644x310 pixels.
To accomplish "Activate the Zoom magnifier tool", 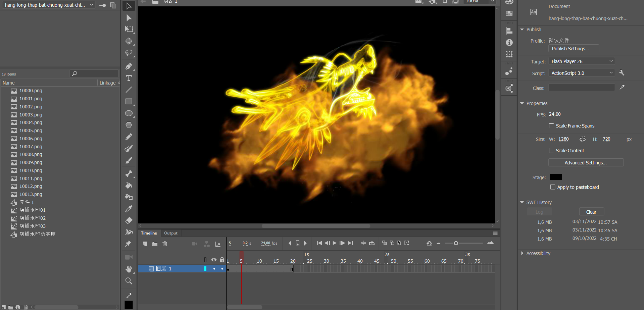I will point(129,281).
